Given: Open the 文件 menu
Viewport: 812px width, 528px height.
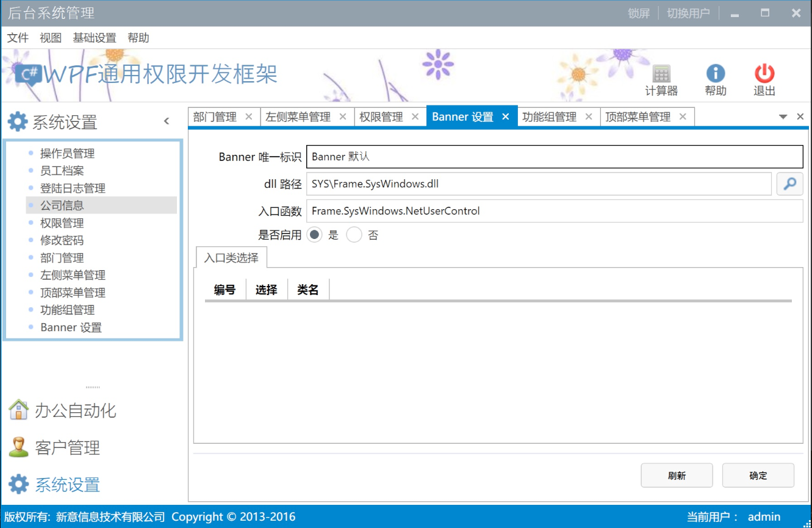Looking at the screenshot, I should click(18, 38).
